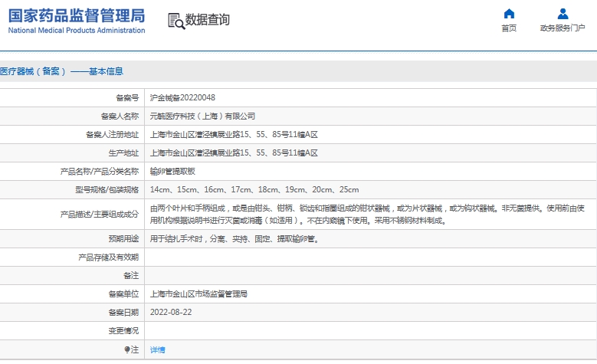Click the 备注 row label
Image resolution: width=597 pixels, height=364 pixels.
click(131, 275)
